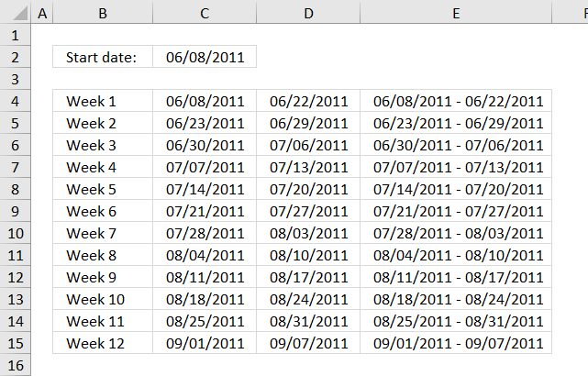588x376 pixels.
Task: Select column C header
Action: tap(205, 12)
